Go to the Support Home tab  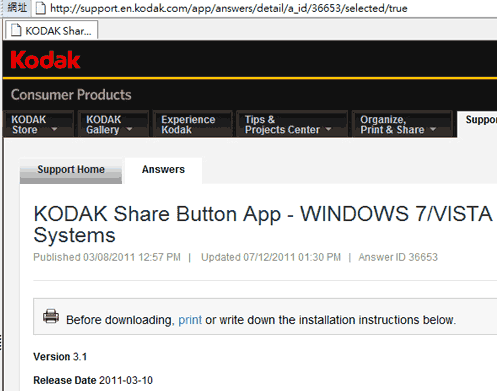[71, 170]
